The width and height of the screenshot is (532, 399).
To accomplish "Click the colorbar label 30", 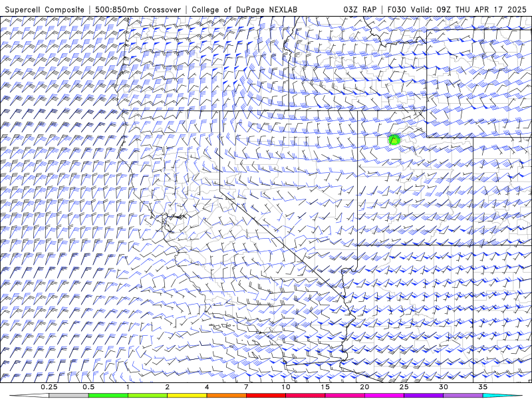I will click(x=443, y=387).
